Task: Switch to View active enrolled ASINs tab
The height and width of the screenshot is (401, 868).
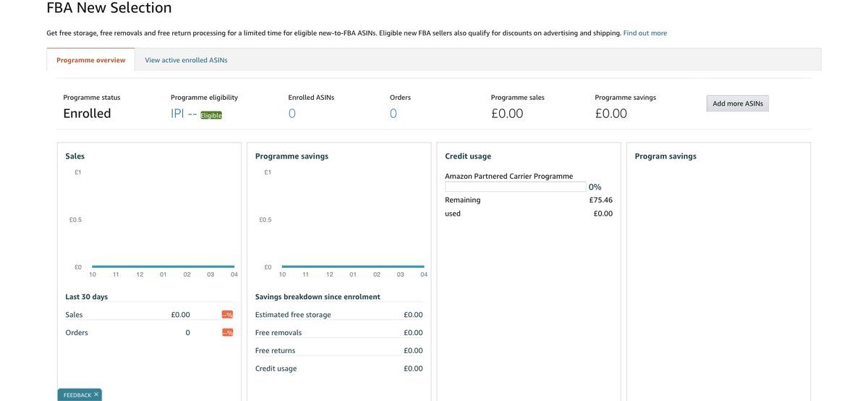Action: pos(186,60)
